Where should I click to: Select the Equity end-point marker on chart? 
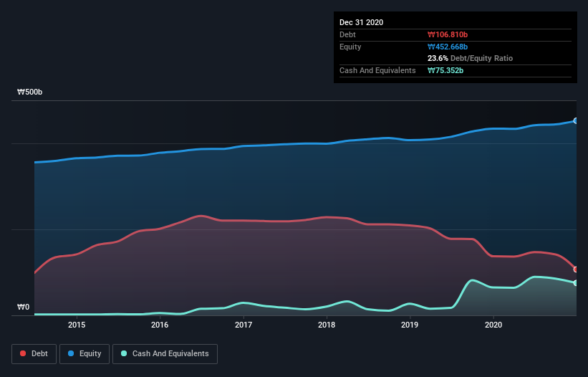[576, 121]
